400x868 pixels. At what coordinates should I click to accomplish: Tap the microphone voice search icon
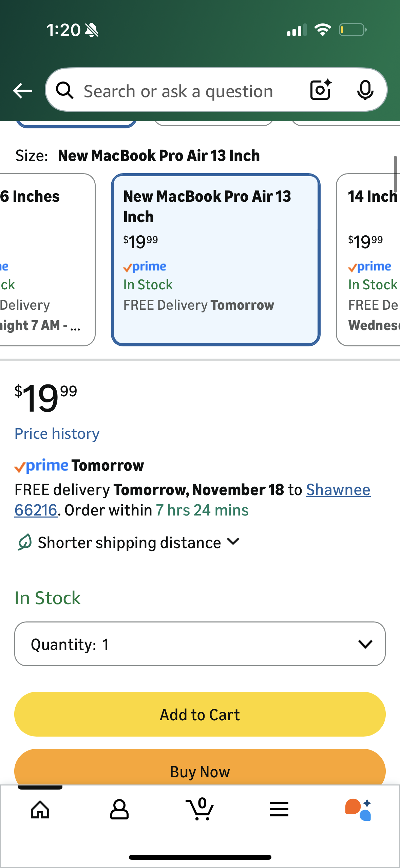pyautogui.click(x=365, y=90)
